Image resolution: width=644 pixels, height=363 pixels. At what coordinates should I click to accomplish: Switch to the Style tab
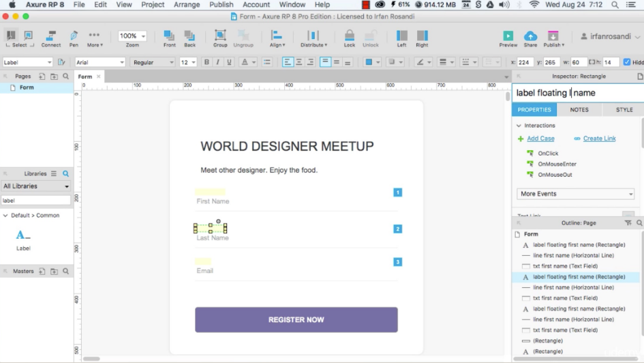[624, 110]
